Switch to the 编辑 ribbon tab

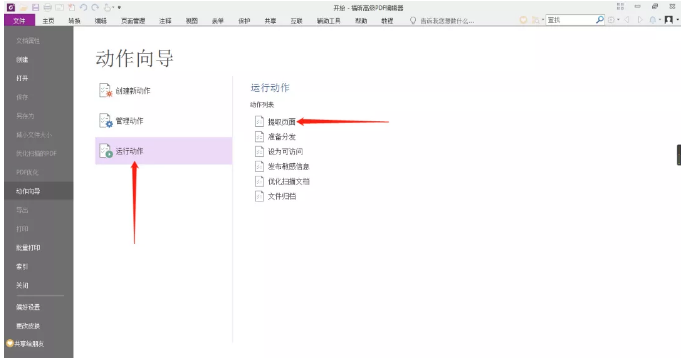[x=100, y=21]
